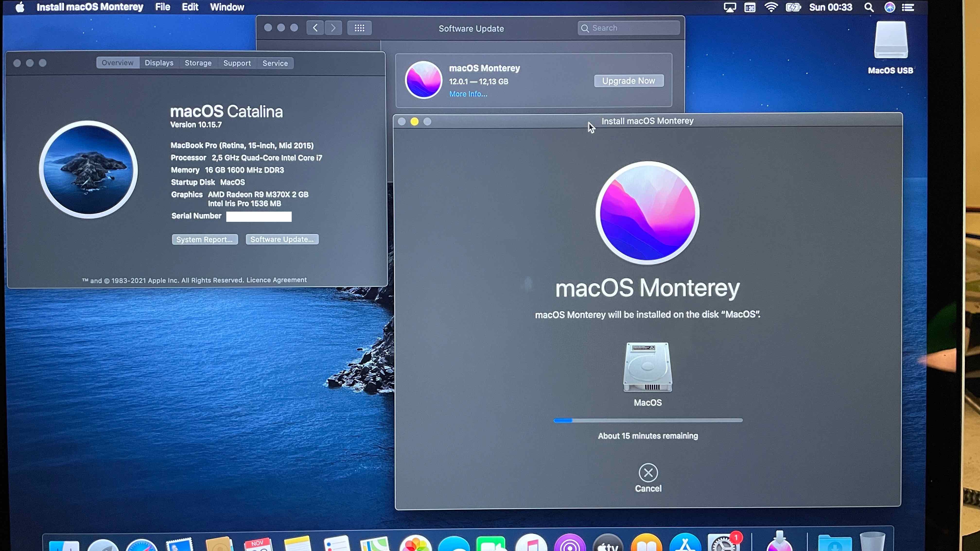This screenshot has height=551, width=980.
Task: Open the Apple menu
Action: click(20, 7)
